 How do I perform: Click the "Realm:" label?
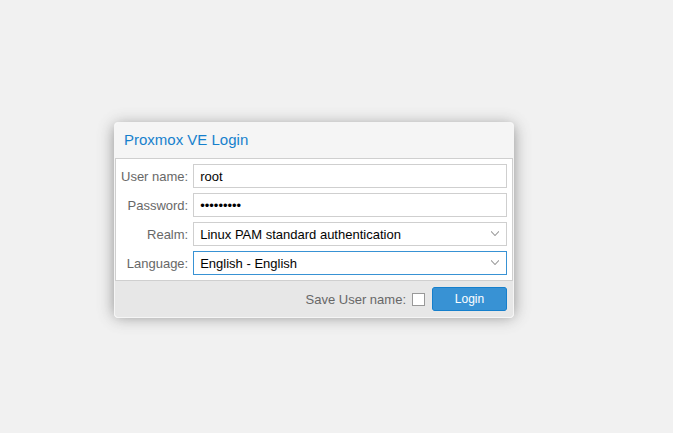pyautogui.click(x=167, y=235)
